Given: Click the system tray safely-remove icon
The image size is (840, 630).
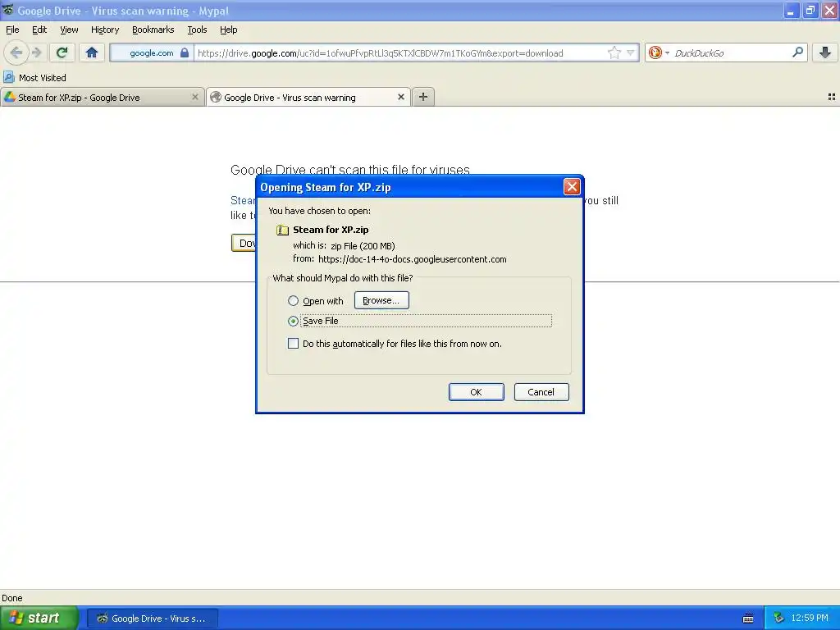Looking at the screenshot, I should point(779,619).
